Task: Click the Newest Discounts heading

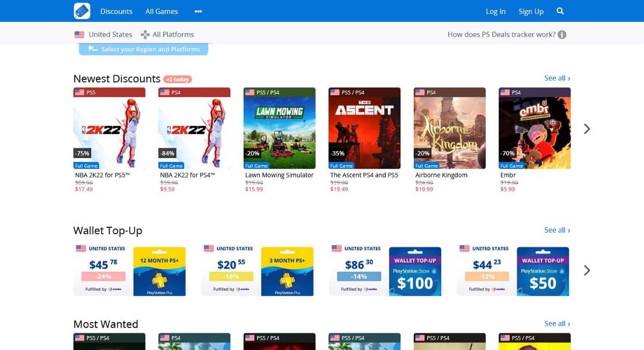Action: click(117, 79)
